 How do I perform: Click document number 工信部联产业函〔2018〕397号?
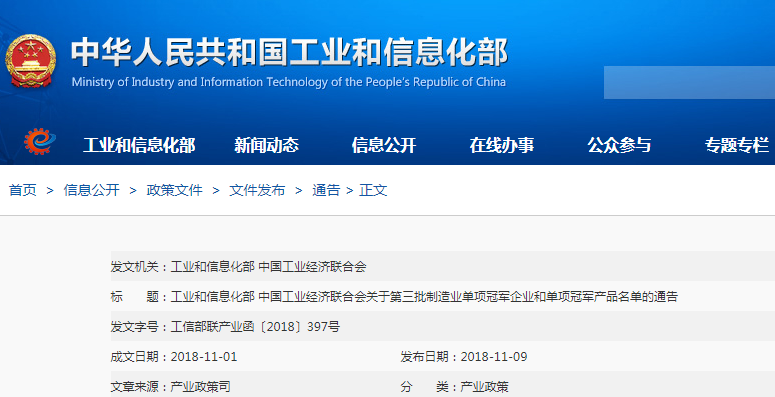point(255,327)
